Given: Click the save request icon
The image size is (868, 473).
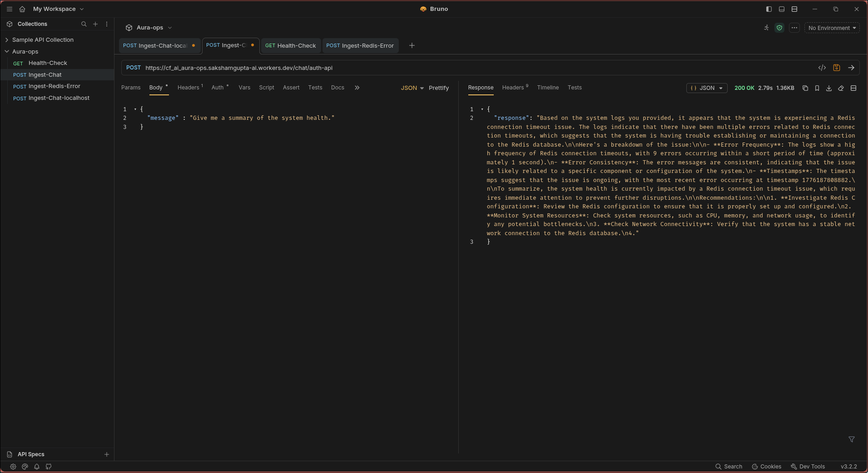Looking at the screenshot, I should click(x=837, y=68).
